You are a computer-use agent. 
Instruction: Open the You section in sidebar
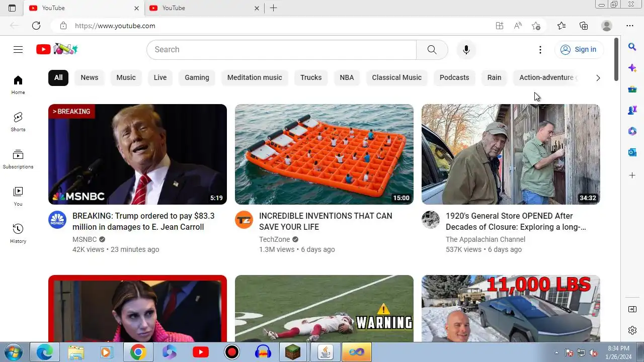tap(18, 197)
